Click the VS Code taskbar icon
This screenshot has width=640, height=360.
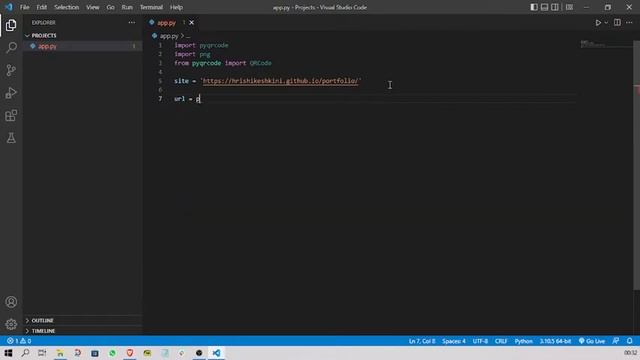point(216,353)
